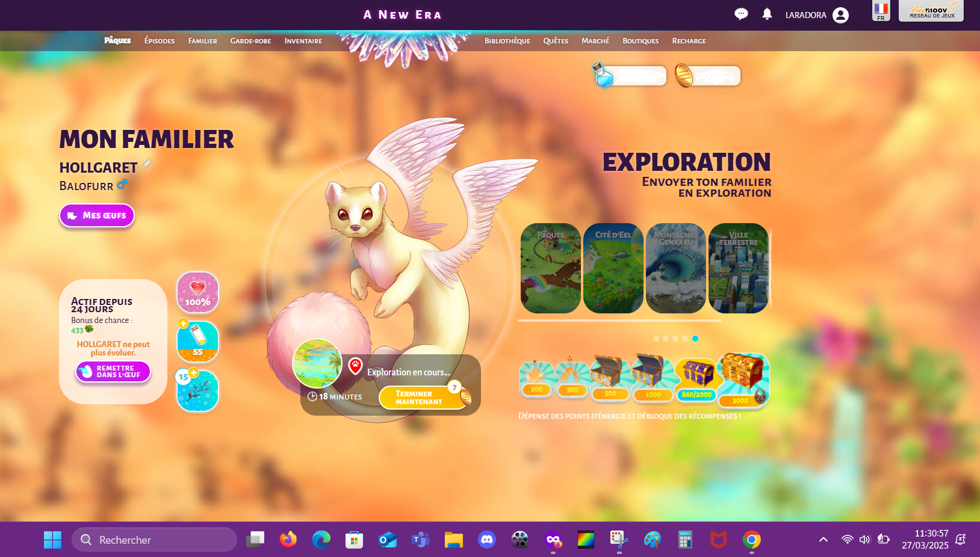Image resolution: width=980 pixels, height=557 pixels.
Task: Click the red paw location marker
Action: point(355,365)
